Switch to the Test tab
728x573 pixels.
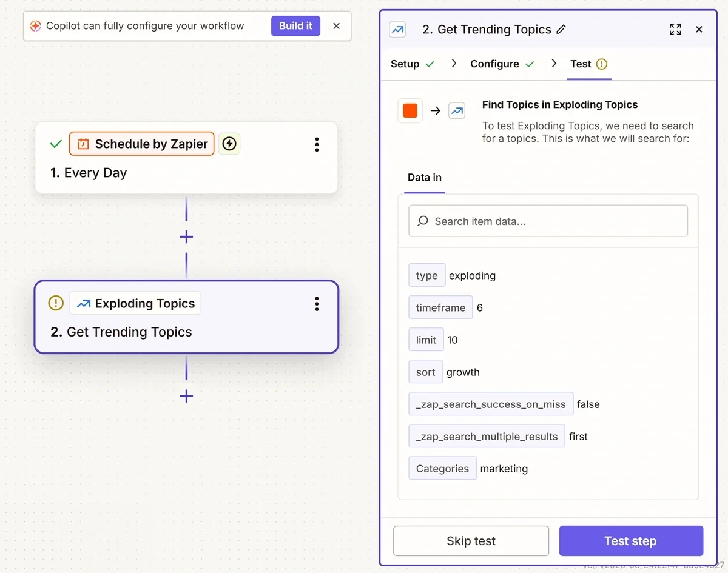point(588,64)
